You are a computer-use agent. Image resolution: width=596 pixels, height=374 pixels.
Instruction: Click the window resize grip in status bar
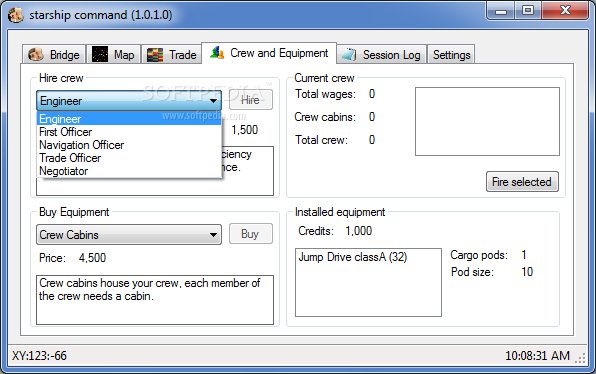pyautogui.click(x=581, y=358)
